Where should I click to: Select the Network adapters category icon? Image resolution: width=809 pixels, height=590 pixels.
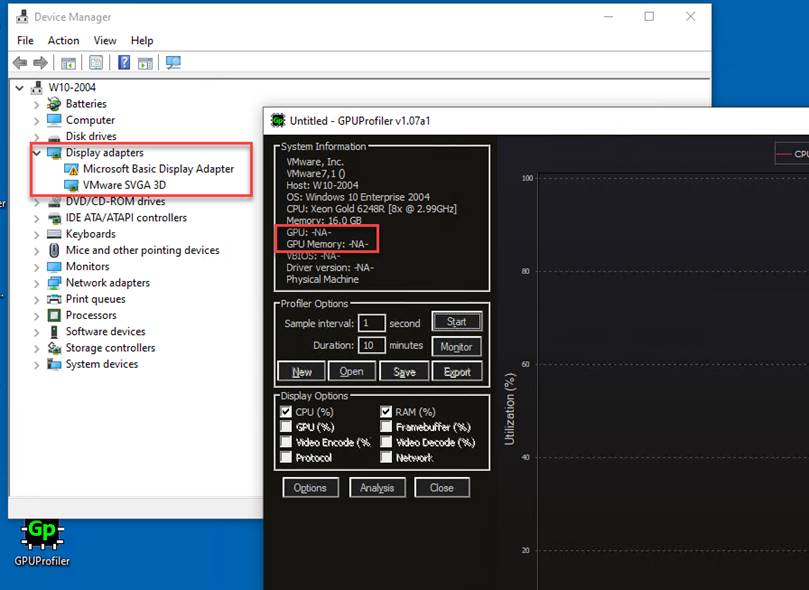pyautogui.click(x=54, y=283)
